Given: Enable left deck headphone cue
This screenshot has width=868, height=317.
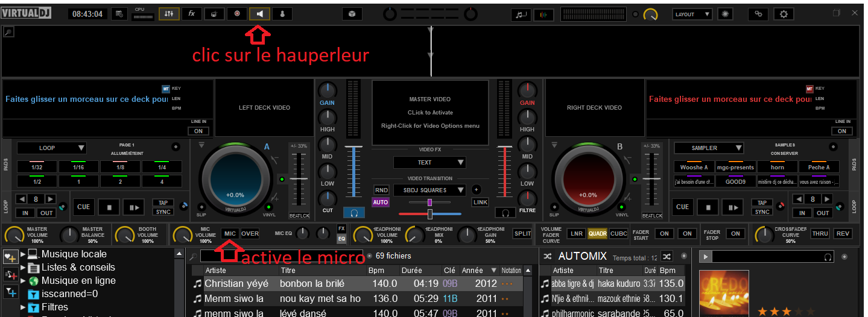Looking at the screenshot, I should click(354, 212).
